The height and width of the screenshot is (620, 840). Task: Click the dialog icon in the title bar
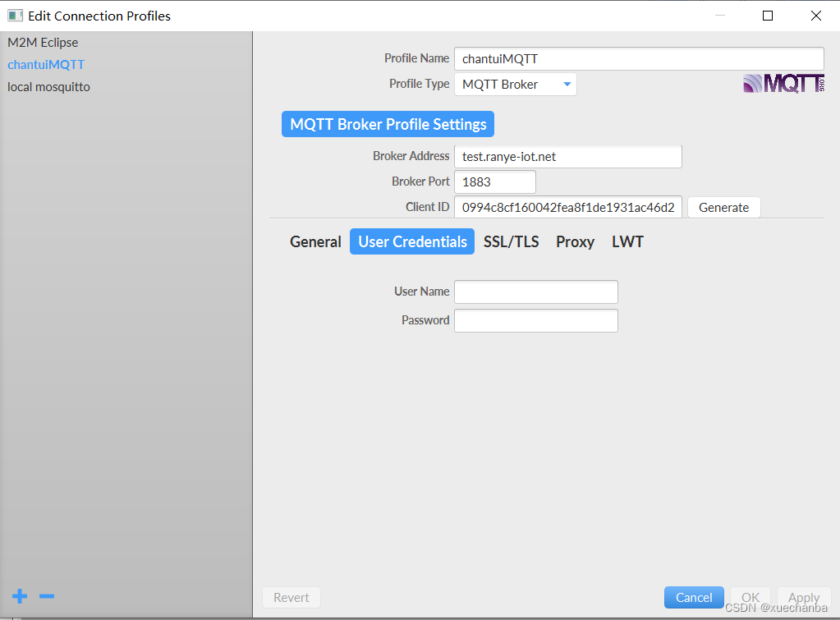click(x=13, y=15)
